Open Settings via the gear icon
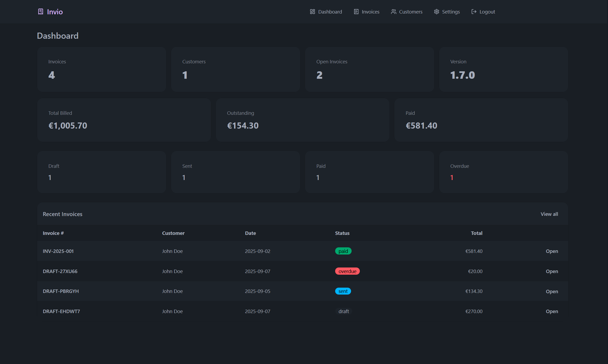Viewport: 608px width, 364px height. (x=436, y=12)
